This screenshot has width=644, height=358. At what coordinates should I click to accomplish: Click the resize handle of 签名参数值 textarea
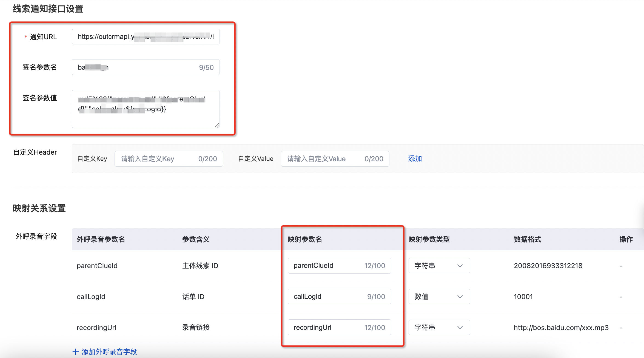tap(217, 125)
